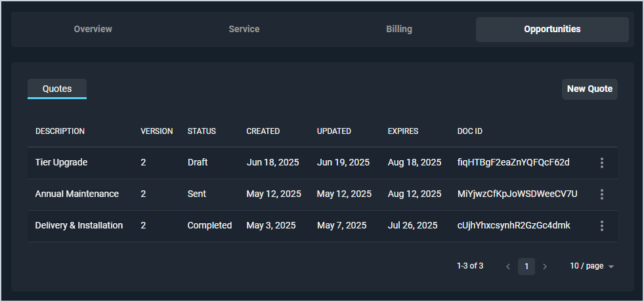Switch to the Service tab

point(244,30)
